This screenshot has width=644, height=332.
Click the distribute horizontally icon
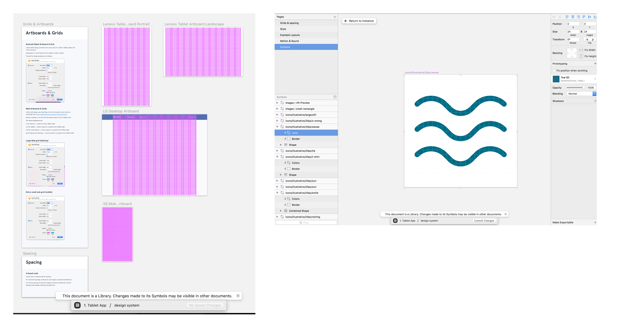[554, 17]
